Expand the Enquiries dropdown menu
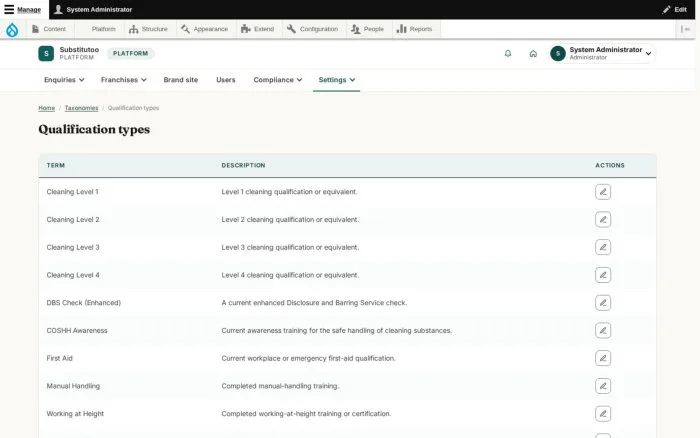Viewport: 700px width, 438px height. point(64,80)
